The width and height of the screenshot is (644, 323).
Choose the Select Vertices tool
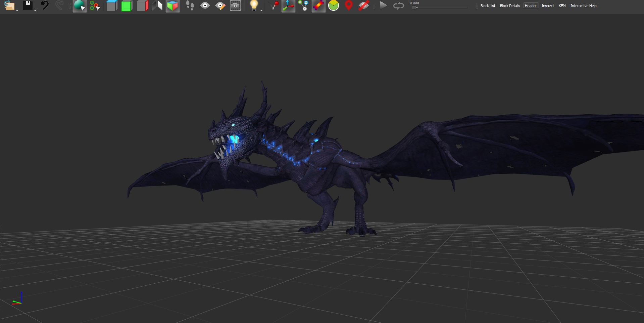click(x=95, y=6)
